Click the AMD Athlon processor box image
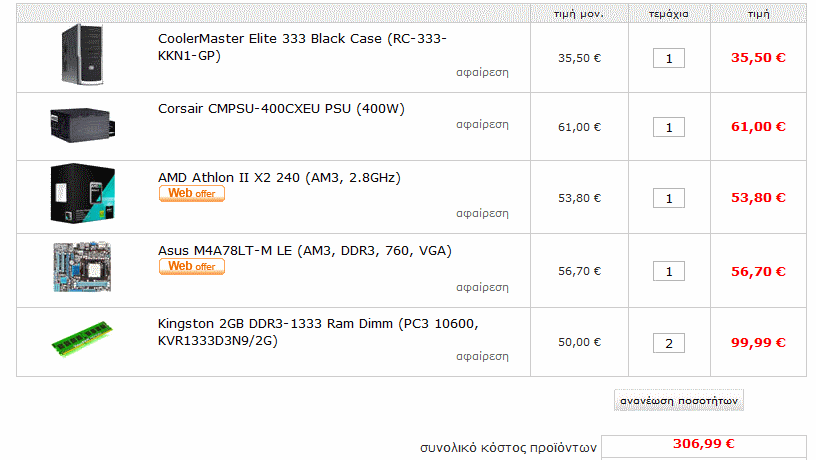Image resolution: width=816 pixels, height=460 pixels. [82, 194]
